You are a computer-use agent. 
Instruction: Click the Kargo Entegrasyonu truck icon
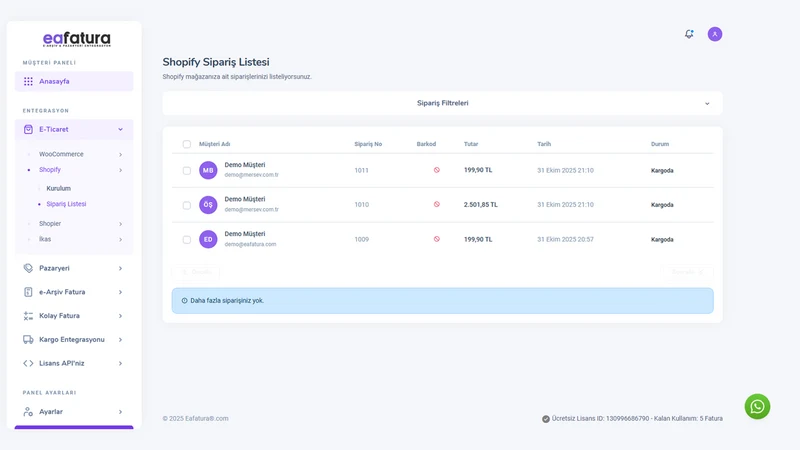(28, 340)
